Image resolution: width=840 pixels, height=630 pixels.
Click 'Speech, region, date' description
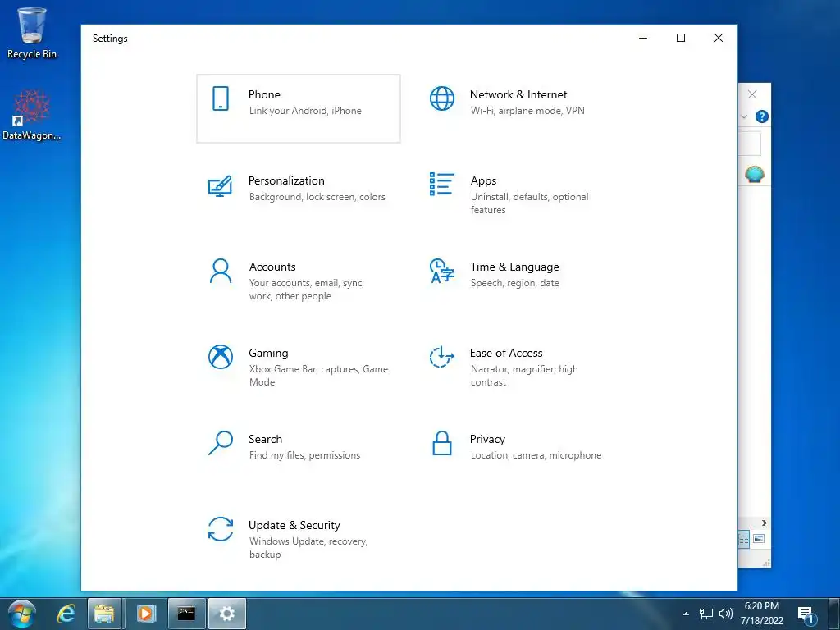click(514, 283)
